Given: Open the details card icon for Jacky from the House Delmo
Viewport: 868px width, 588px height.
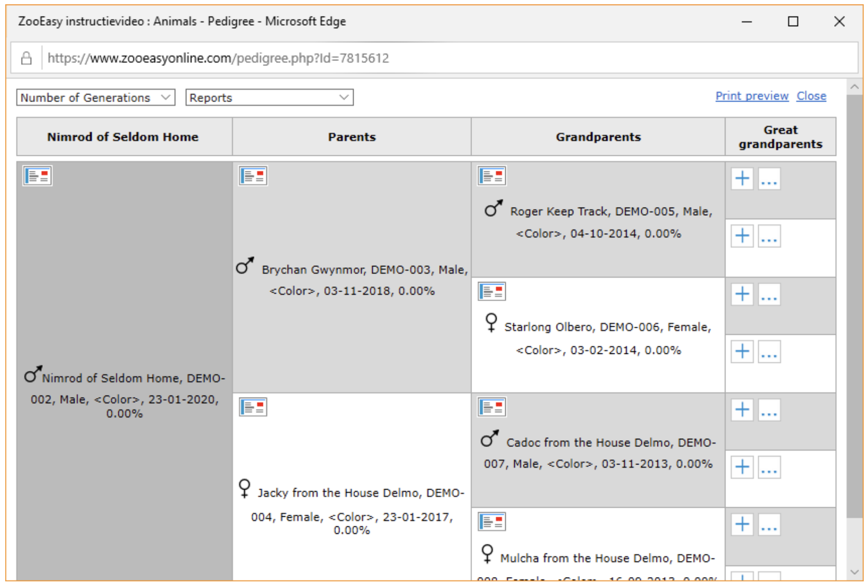Looking at the screenshot, I should [253, 407].
